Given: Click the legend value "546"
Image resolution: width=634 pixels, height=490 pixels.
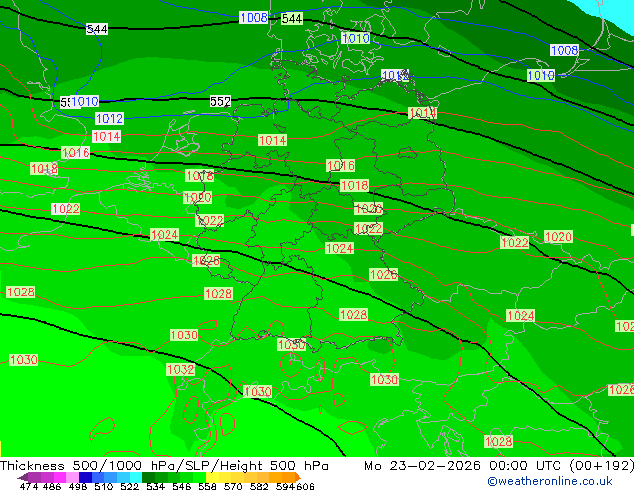Looking at the screenshot, I should click(x=181, y=486).
